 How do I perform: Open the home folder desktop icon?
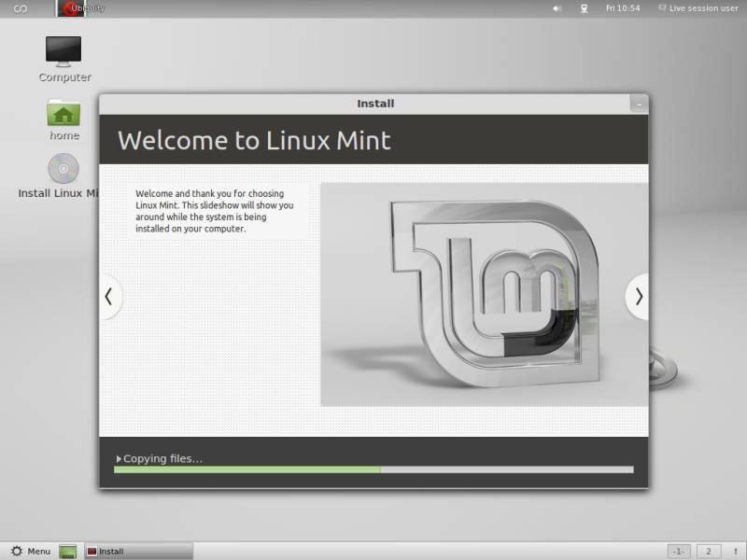(63, 119)
